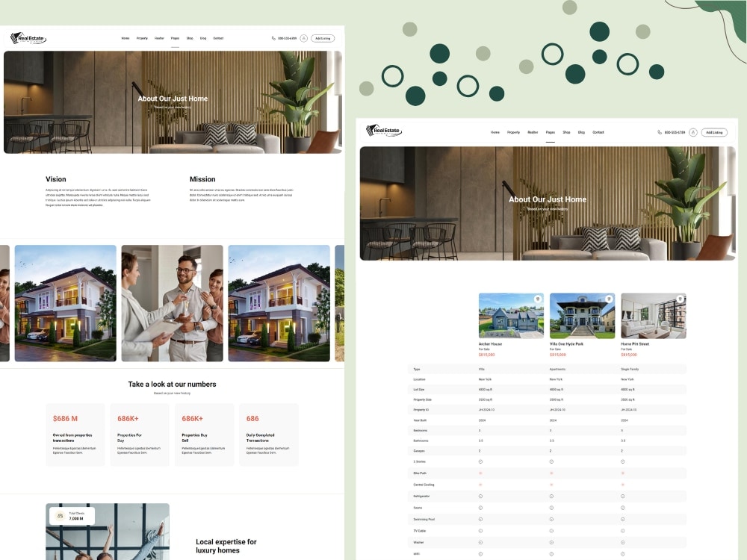The width and height of the screenshot is (747, 560).
Task: Click Sauna check icon for Archer House
Action: [x=480, y=508]
